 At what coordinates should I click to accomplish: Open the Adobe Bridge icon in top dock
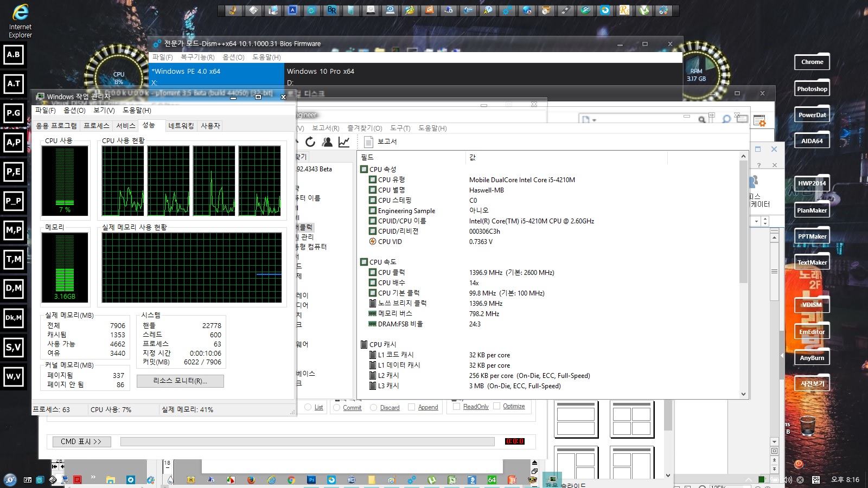click(331, 10)
